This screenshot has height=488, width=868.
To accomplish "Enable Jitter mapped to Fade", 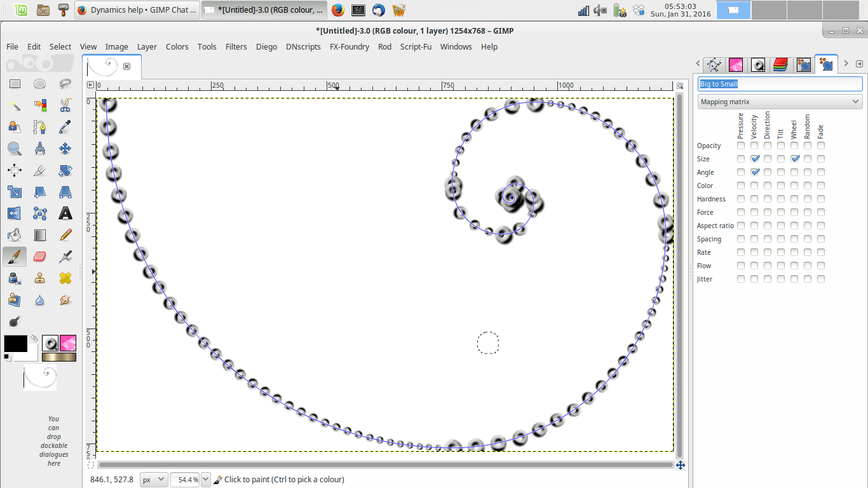I will pyautogui.click(x=821, y=279).
